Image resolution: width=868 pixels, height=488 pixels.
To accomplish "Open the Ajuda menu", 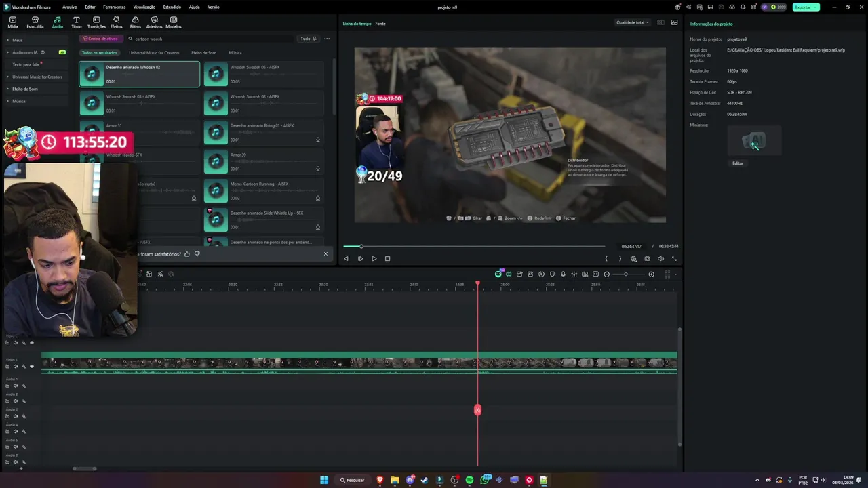I will 195,7.
